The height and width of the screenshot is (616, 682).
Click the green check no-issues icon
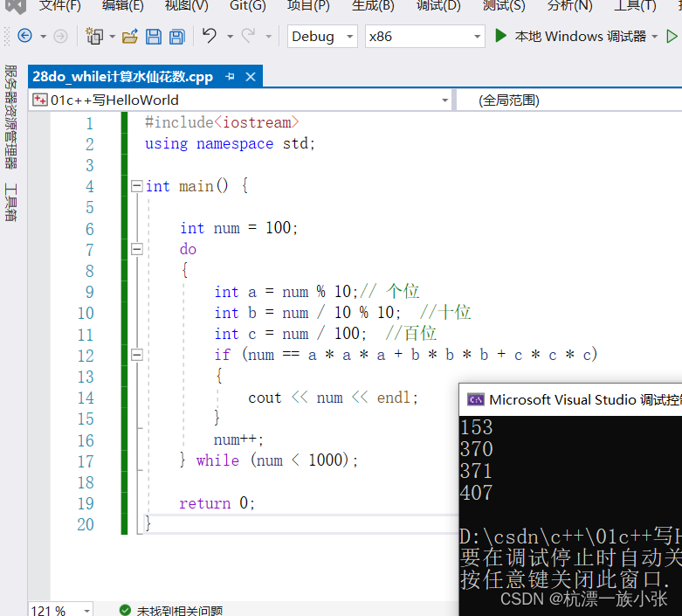[x=125, y=610]
